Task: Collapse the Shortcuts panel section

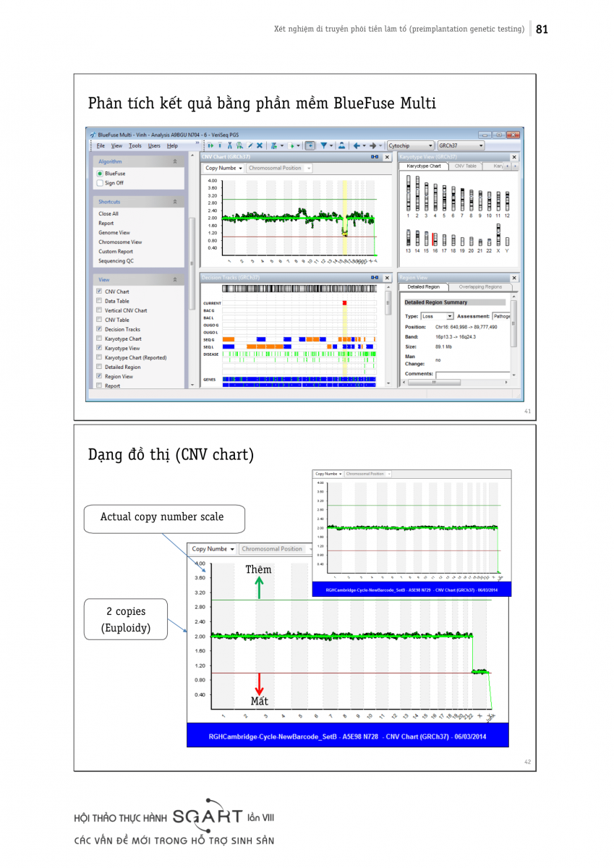Action: (174, 202)
